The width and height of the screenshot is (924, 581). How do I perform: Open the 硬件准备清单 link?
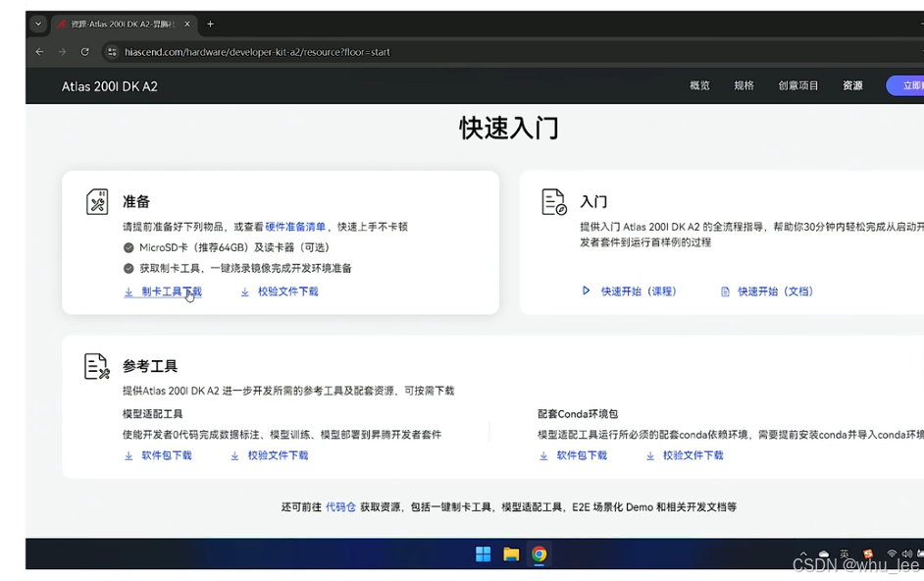point(295,227)
